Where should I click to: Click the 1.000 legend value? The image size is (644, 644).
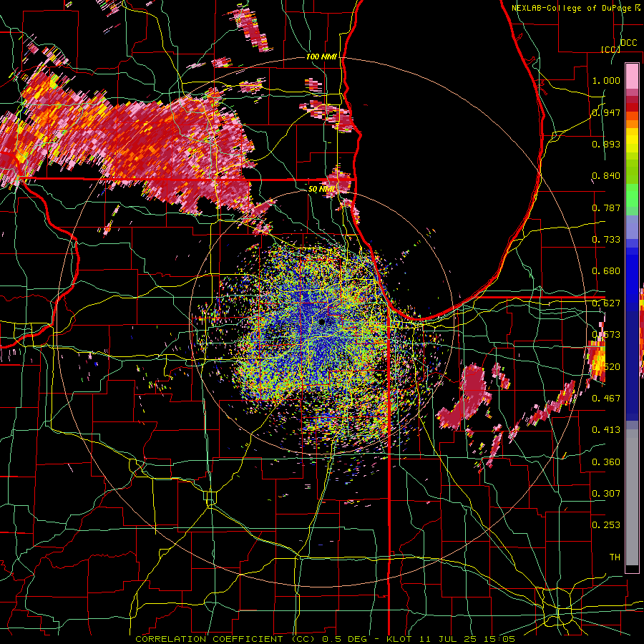tap(606, 80)
